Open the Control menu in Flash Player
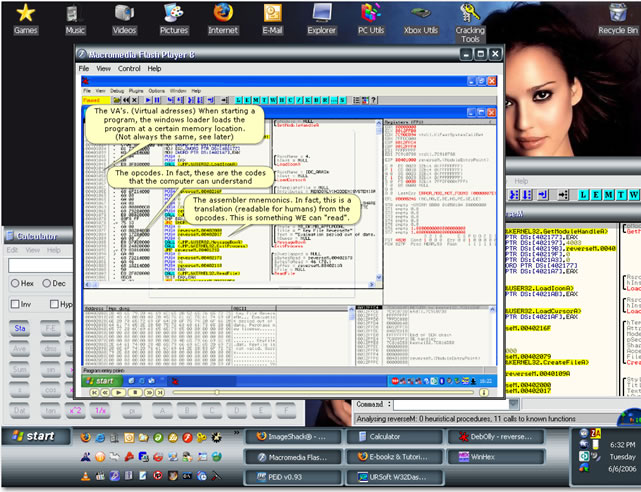Viewport: 641px width, 492px height. tap(129, 69)
